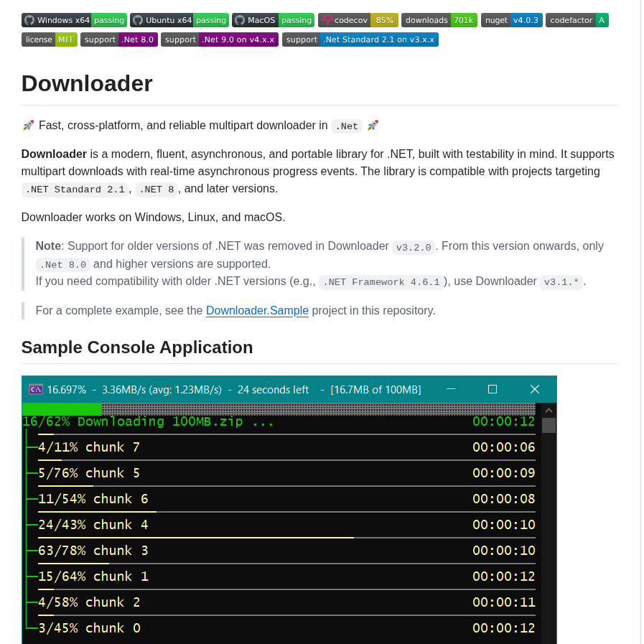Click the Windows x64 passing build badge
644x644 pixels.
point(74,19)
